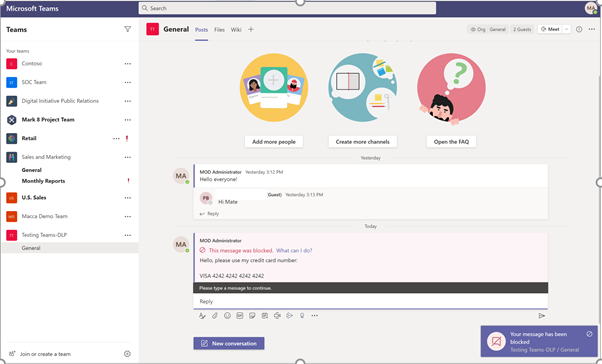Click the 'Hello everyone!' message text
The height and width of the screenshot is (364, 602).
click(218, 180)
